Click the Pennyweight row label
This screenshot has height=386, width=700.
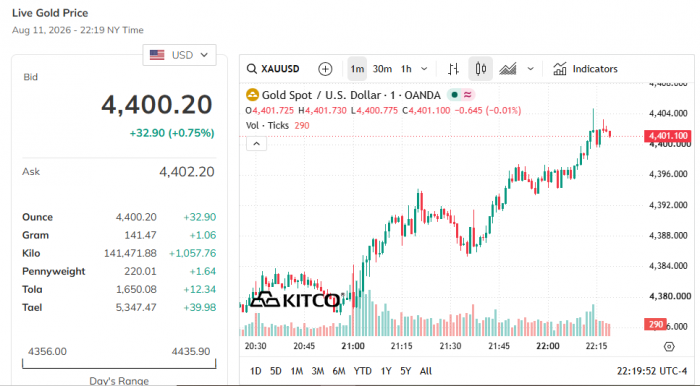coord(54,271)
